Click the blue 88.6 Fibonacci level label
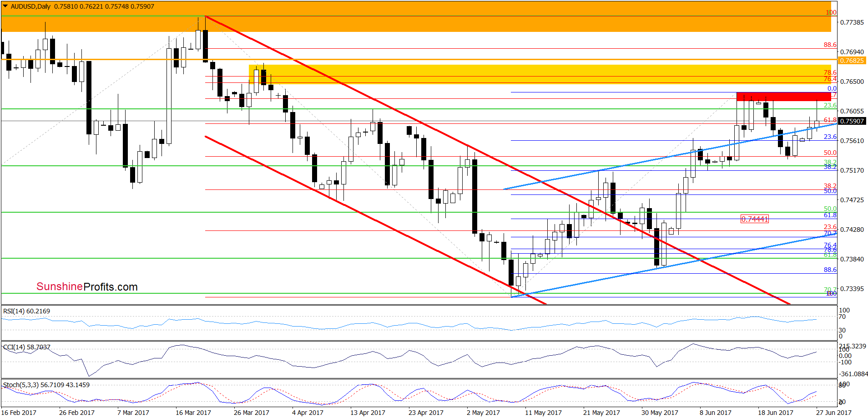The width and height of the screenshot is (868, 419). tap(830, 270)
